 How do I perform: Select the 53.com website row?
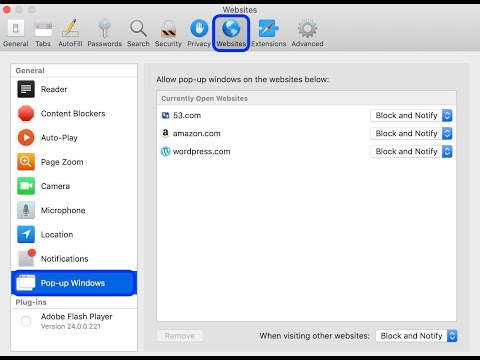tap(306, 115)
